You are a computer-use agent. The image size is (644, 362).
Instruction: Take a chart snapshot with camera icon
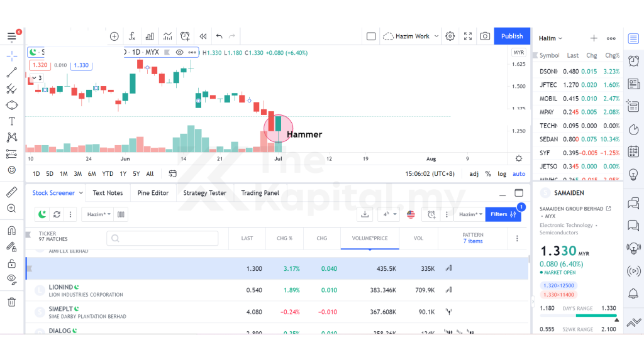[x=485, y=36]
